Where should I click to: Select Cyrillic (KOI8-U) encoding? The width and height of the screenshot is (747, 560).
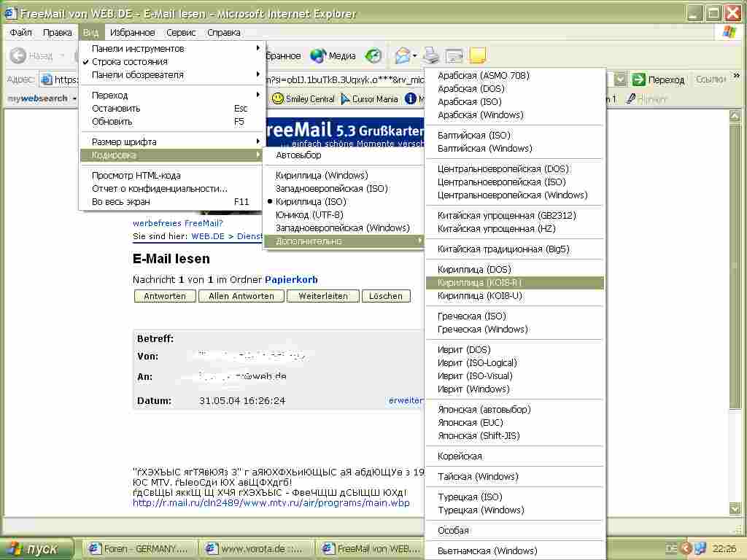pyautogui.click(x=515, y=296)
